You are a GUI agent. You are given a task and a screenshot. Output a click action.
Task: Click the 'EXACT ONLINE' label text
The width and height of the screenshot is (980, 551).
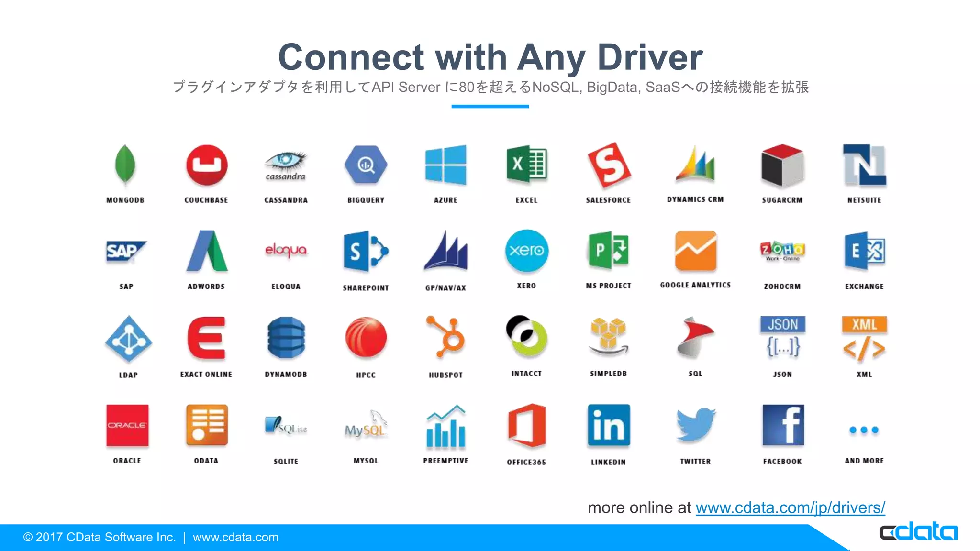tap(206, 375)
